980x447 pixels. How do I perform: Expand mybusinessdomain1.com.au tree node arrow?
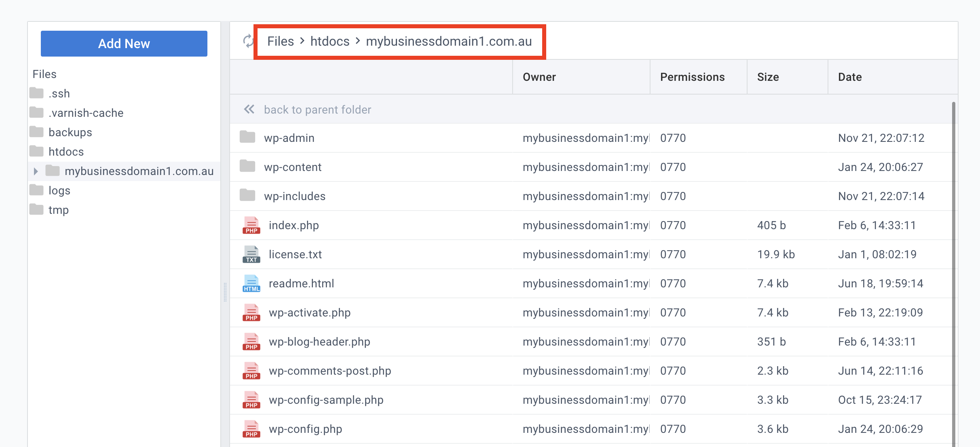pos(36,171)
